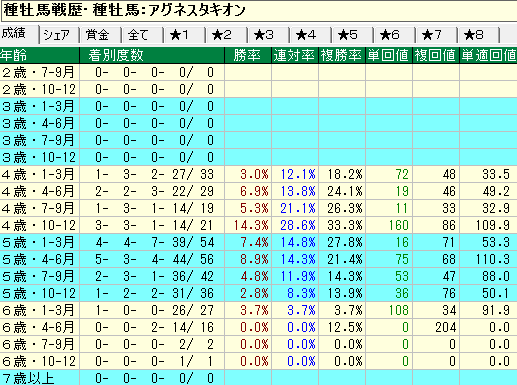Screen dimensions: 517x385
Task: Click the 86 複回値 value
Action: click(449, 225)
